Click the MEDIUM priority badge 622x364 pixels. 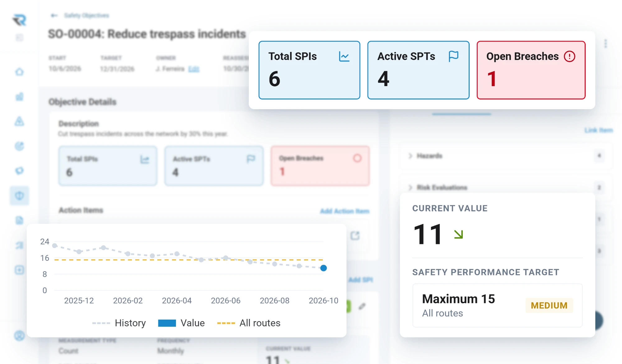(549, 306)
